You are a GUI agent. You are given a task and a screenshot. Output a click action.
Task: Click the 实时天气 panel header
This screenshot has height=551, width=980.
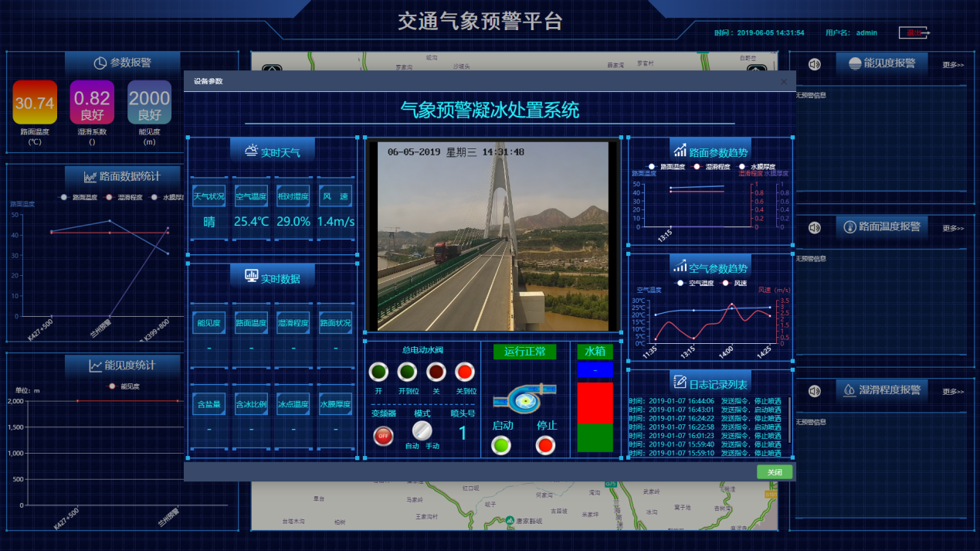273,152
